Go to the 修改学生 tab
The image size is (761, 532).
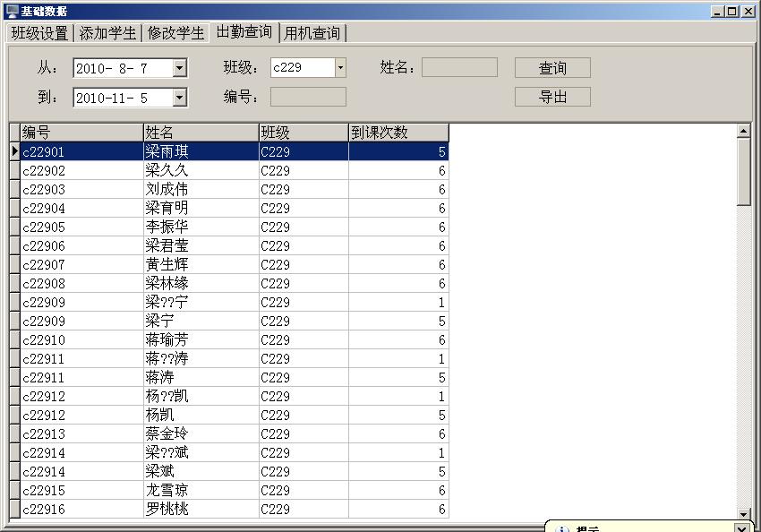175,33
